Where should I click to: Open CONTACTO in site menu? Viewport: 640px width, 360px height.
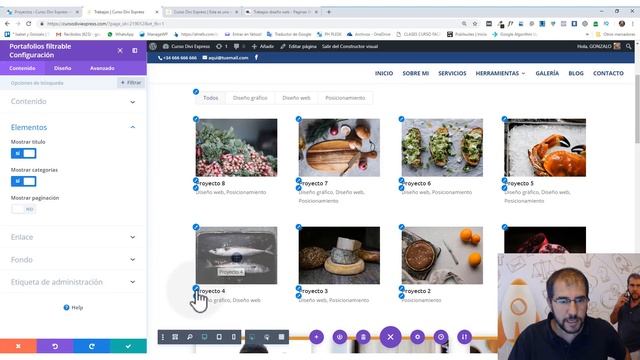pos(608,73)
